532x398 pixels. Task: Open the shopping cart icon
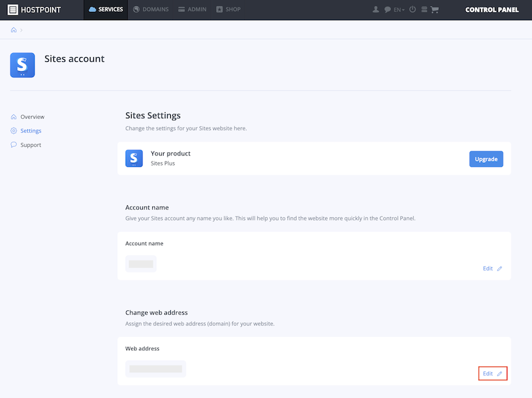click(435, 9)
